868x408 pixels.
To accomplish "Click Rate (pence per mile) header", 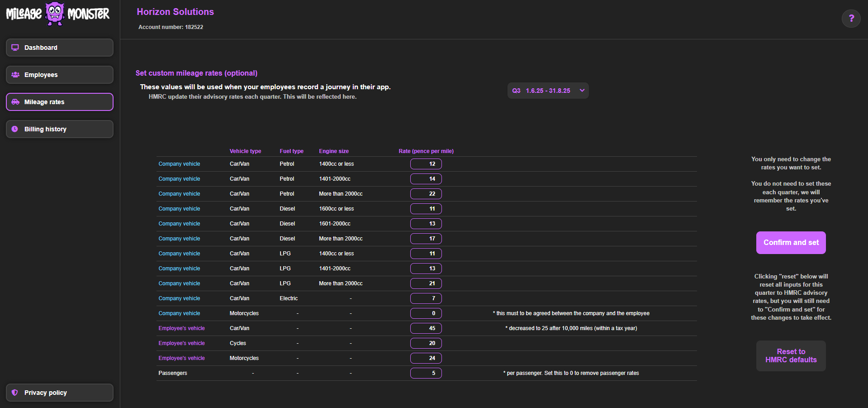I will 426,151.
